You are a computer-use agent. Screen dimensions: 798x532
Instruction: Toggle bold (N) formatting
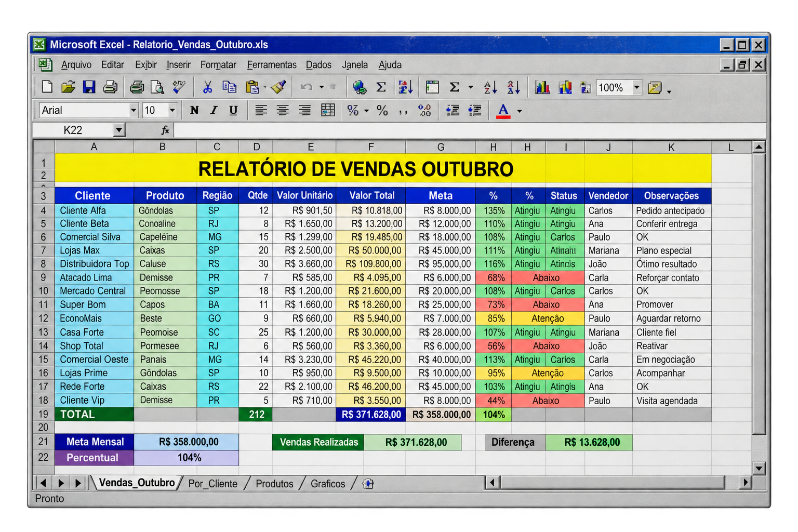[194, 110]
